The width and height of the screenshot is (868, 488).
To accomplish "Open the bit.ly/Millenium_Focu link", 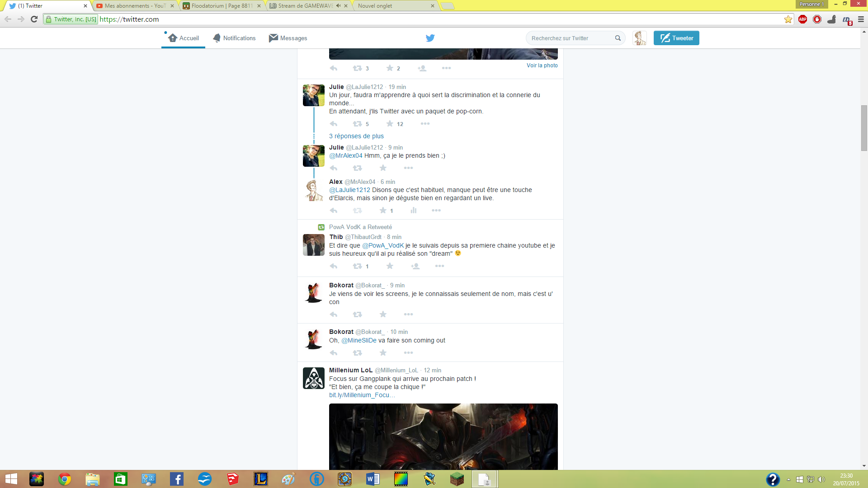I will point(362,395).
